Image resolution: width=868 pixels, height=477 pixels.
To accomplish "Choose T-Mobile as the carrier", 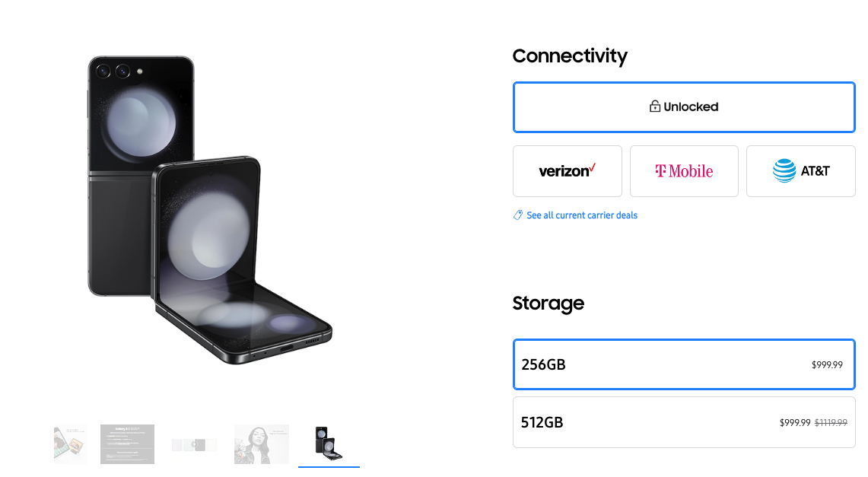I will (x=684, y=171).
